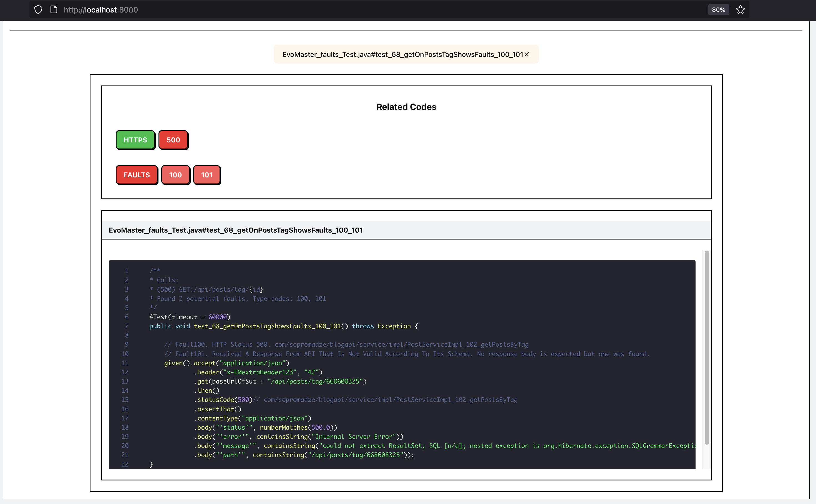Click line number 7 in the code gutter

pyautogui.click(x=127, y=326)
